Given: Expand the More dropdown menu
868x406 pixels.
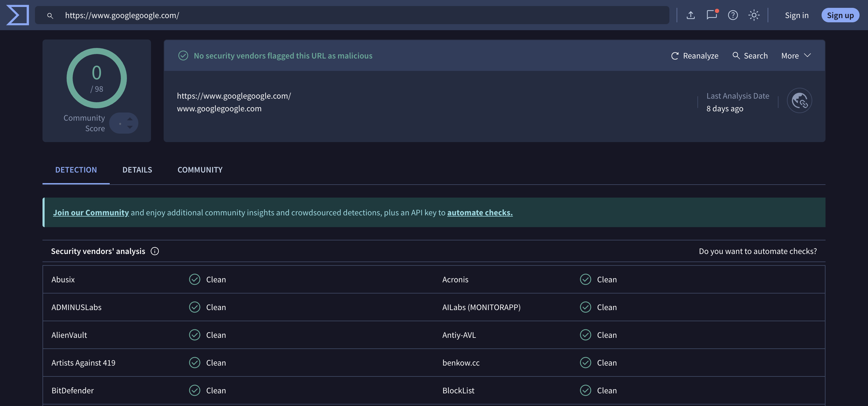Looking at the screenshot, I should (796, 56).
